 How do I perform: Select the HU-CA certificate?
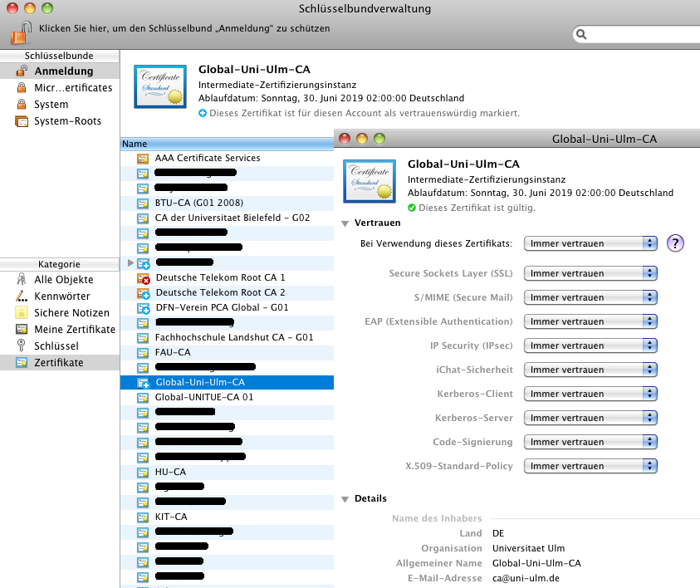(x=227, y=472)
